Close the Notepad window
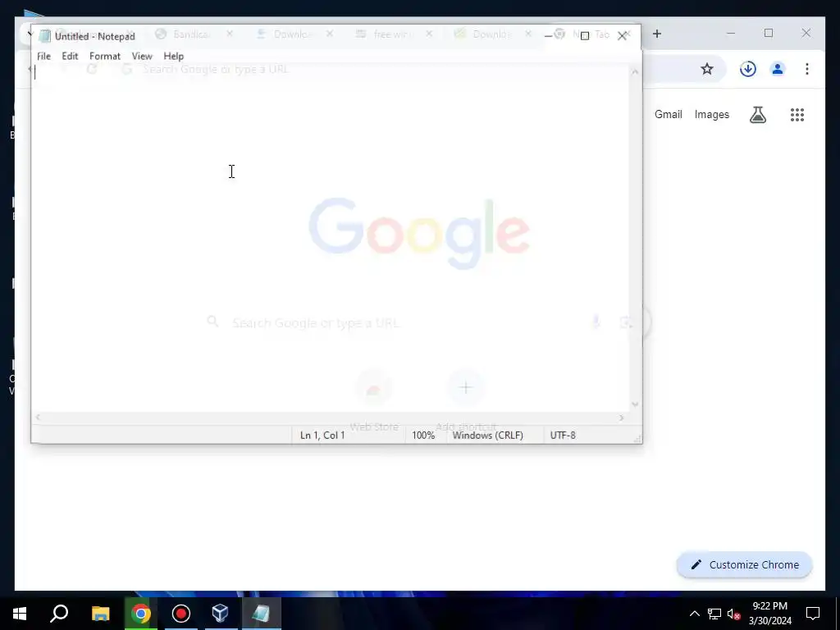840x630 pixels. click(622, 36)
